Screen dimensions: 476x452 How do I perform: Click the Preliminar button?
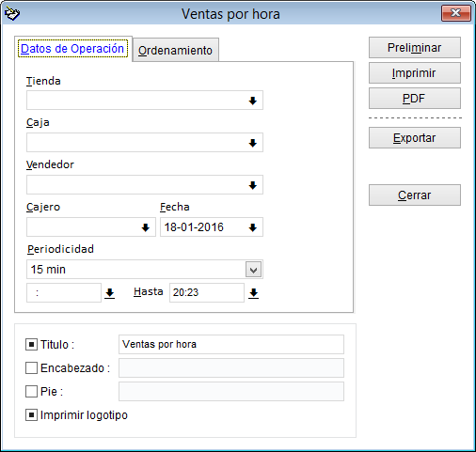(415, 48)
